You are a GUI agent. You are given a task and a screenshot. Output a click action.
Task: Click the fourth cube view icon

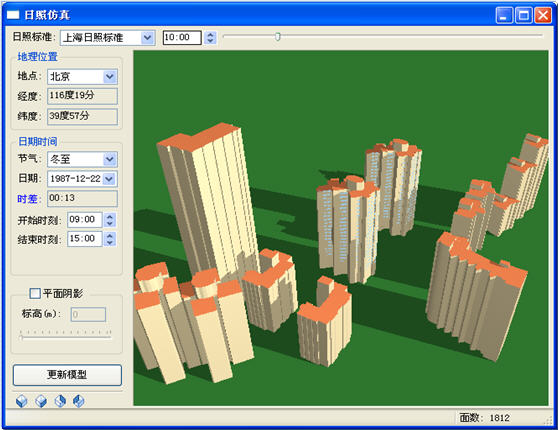click(79, 401)
